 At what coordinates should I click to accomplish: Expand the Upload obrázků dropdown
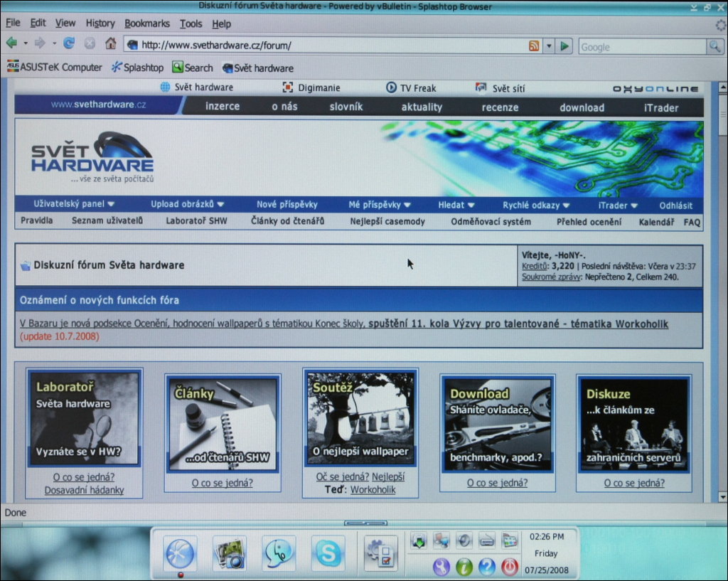(x=187, y=204)
